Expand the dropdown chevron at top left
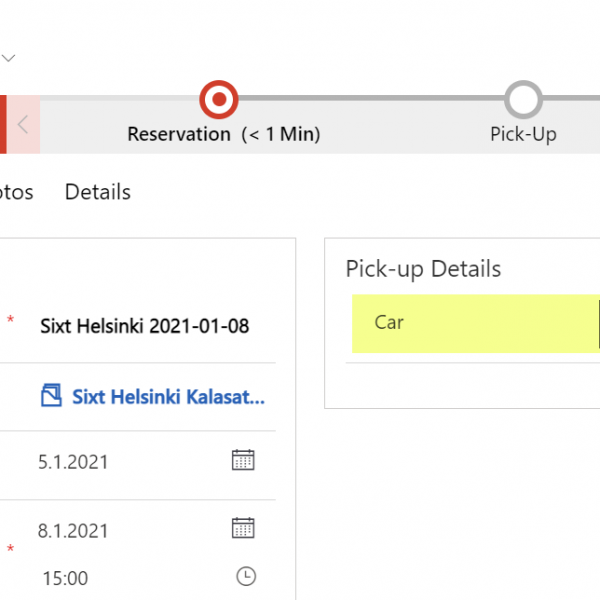This screenshot has width=600, height=600. pyautogui.click(x=8, y=58)
